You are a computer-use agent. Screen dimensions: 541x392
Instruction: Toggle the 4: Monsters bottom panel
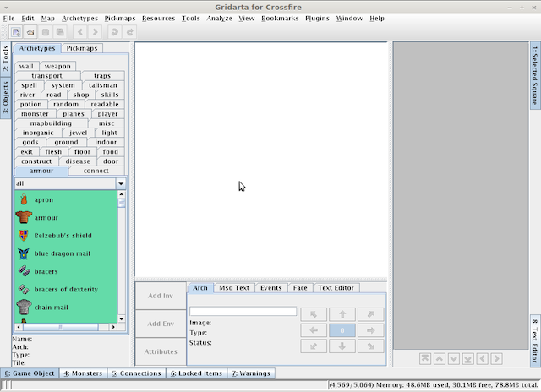(83, 373)
